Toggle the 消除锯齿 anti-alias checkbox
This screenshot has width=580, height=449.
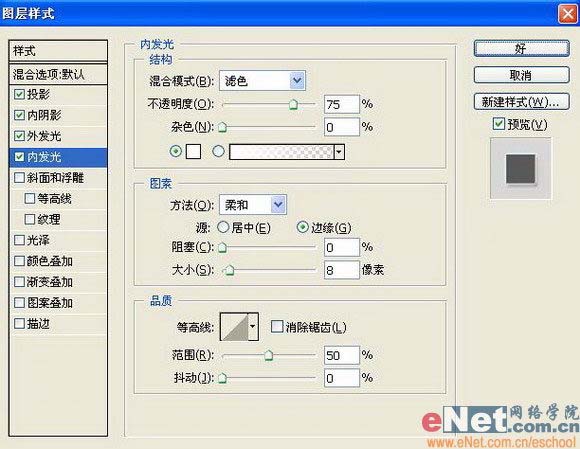tap(277, 327)
